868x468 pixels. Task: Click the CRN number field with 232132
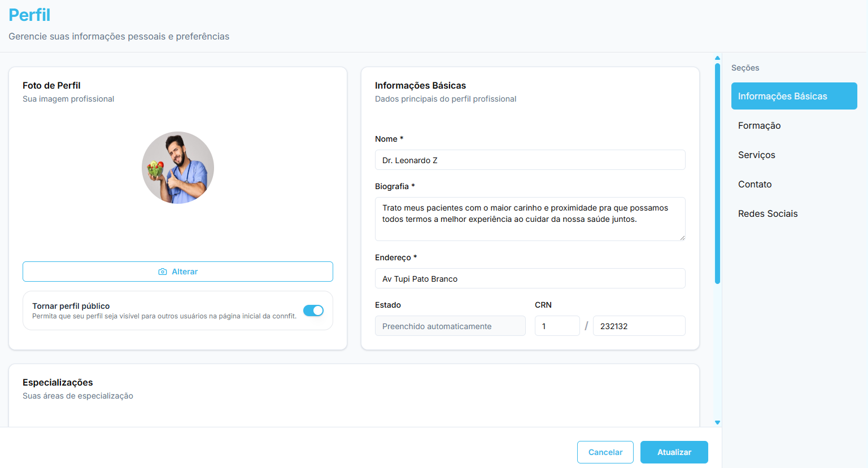639,326
